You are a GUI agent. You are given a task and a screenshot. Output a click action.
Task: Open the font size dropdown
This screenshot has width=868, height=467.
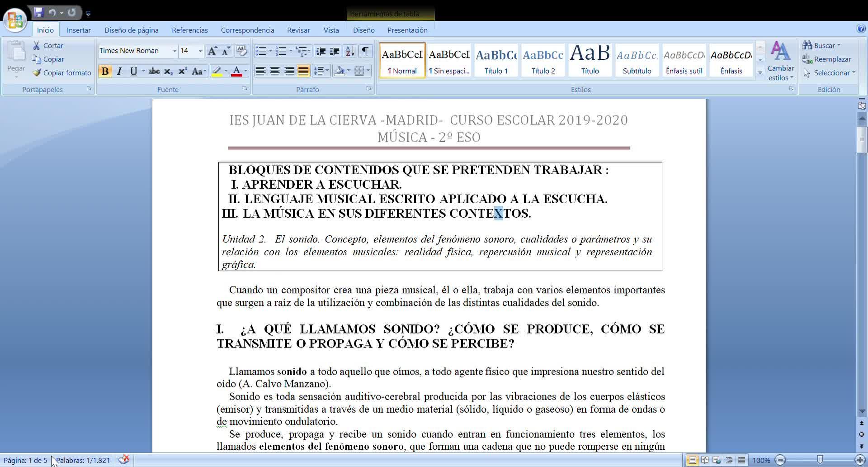point(200,51)
